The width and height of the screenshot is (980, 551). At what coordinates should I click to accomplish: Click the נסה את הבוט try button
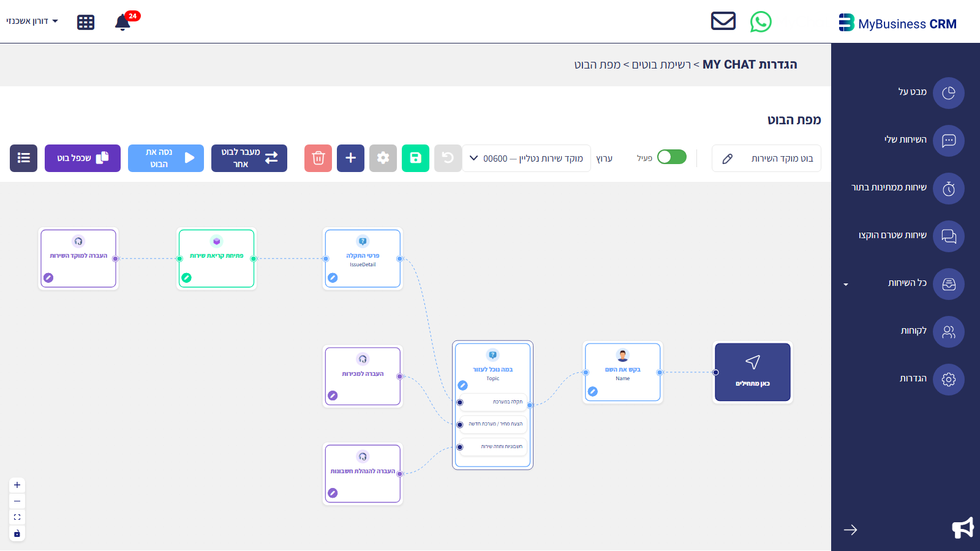[x=166, y=158]
